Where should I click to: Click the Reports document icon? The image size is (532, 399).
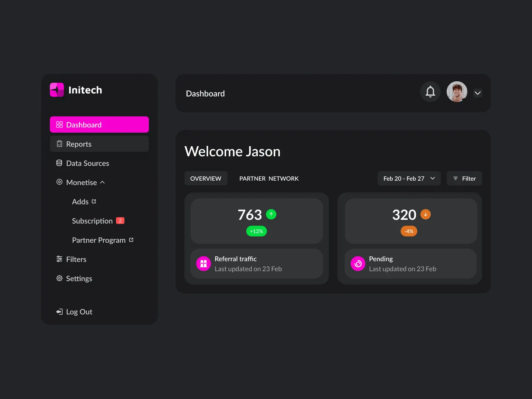tap(59, 144)
